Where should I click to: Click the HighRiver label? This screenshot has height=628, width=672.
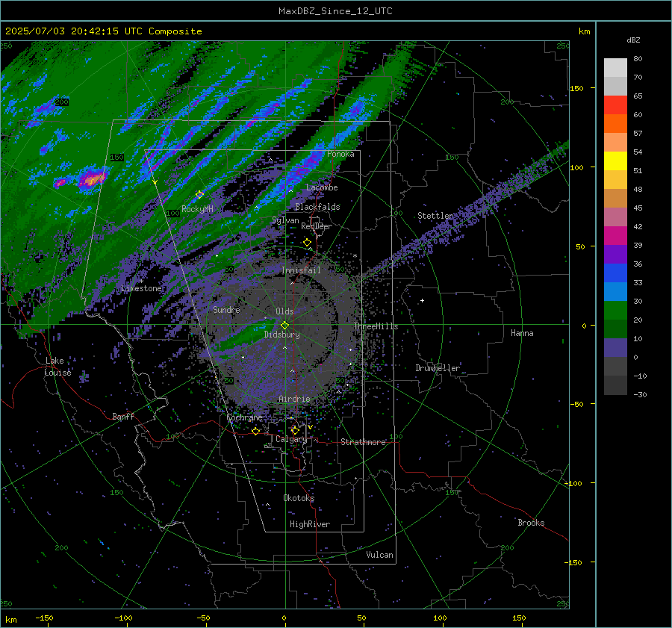310,524
